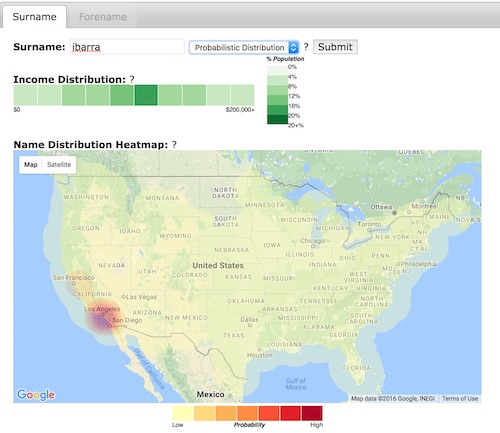Click the Low probability yellow legend swatch
The image size is (500, 433).
click(x=183, y=413)
